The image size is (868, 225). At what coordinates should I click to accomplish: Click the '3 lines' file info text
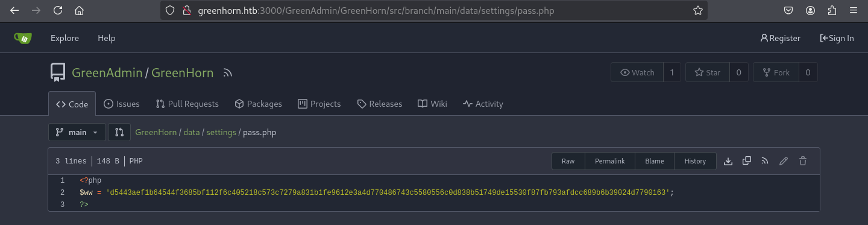point(72,161)
